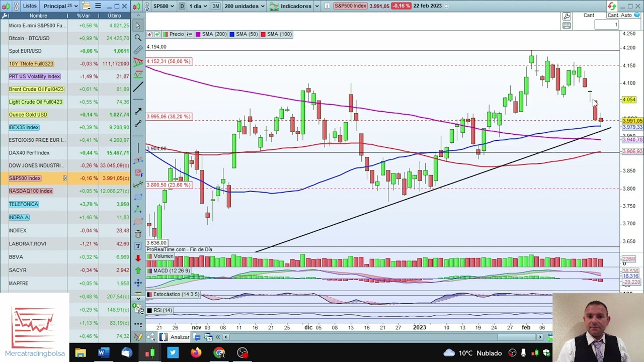Open the Principal list dropdown
The image size is (644, 362).
click(x=60, y=6)
